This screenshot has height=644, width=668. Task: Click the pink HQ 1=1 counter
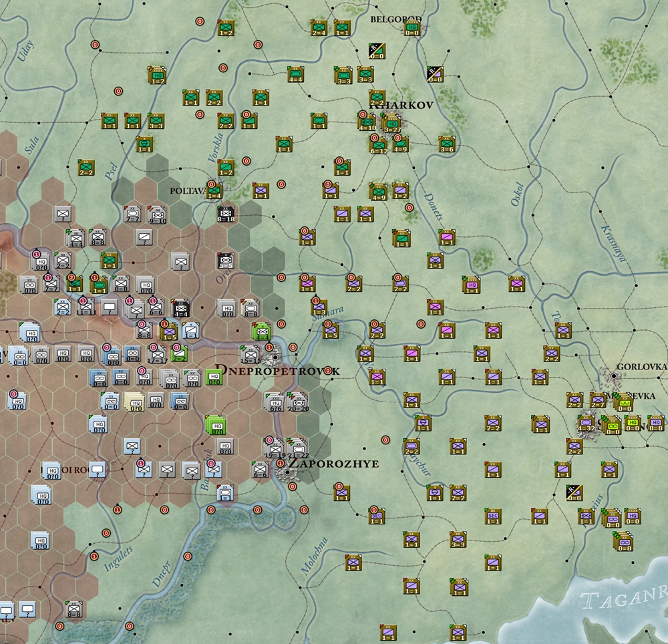[471, 285]
